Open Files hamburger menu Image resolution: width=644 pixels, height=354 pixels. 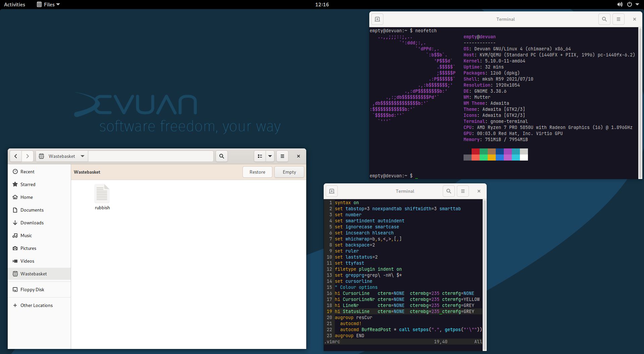[x=282, y=156]
